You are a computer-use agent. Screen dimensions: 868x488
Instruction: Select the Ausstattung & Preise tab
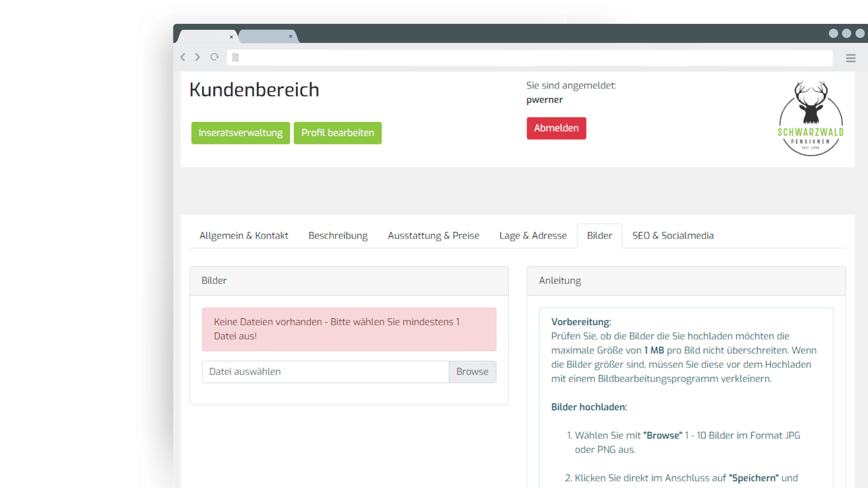[433, 236]
